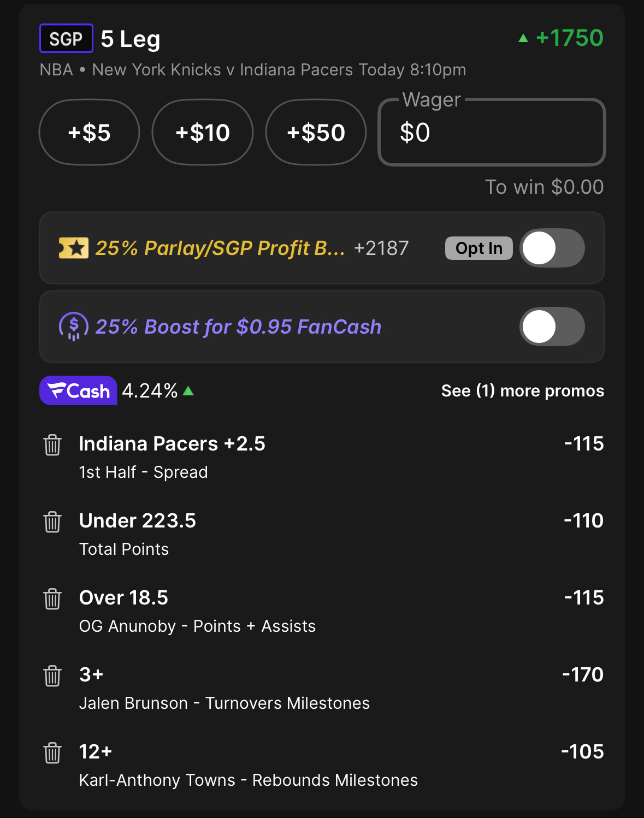Tap the purple FanCash boost dollar icon

[x=73, y=327]
